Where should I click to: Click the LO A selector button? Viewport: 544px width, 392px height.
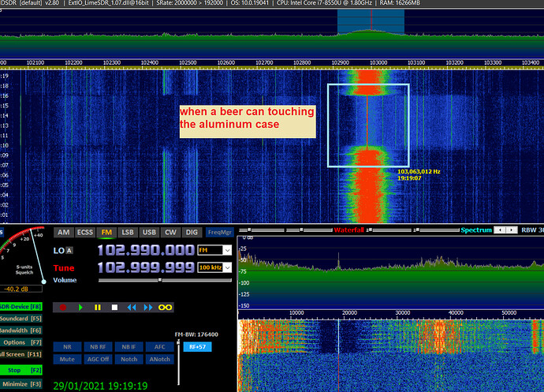pyautogui.click(x=69, y=250)
